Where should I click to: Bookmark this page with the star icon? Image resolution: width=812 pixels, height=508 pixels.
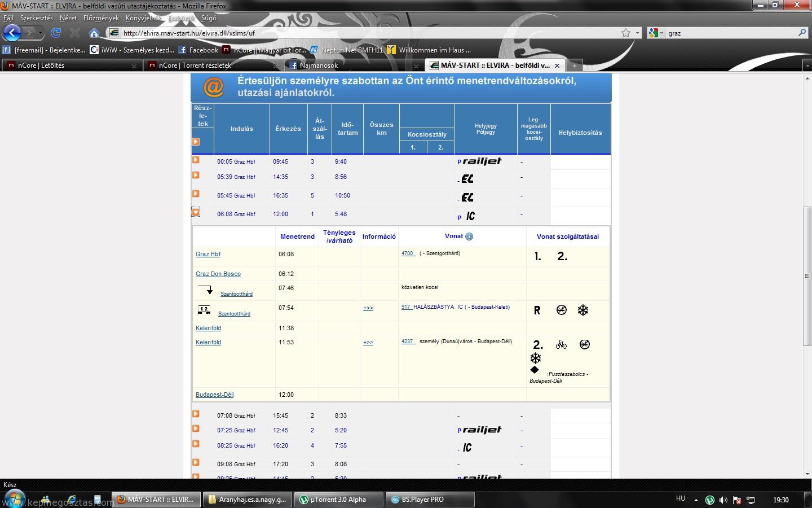coord(626,33)
